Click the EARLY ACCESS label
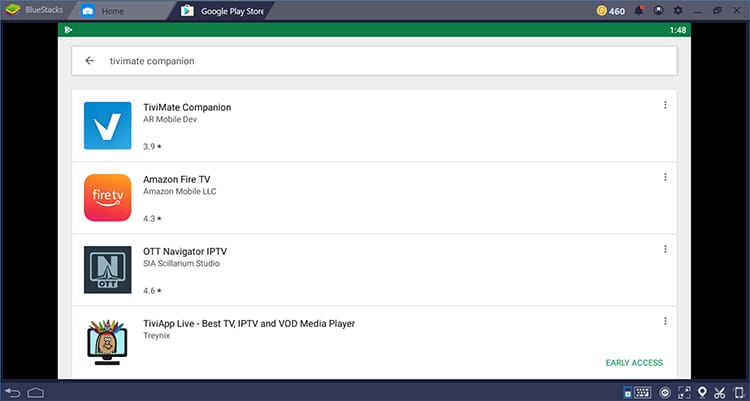The width and height of the screenshot is (750, 401). click(x=634, y=363)
